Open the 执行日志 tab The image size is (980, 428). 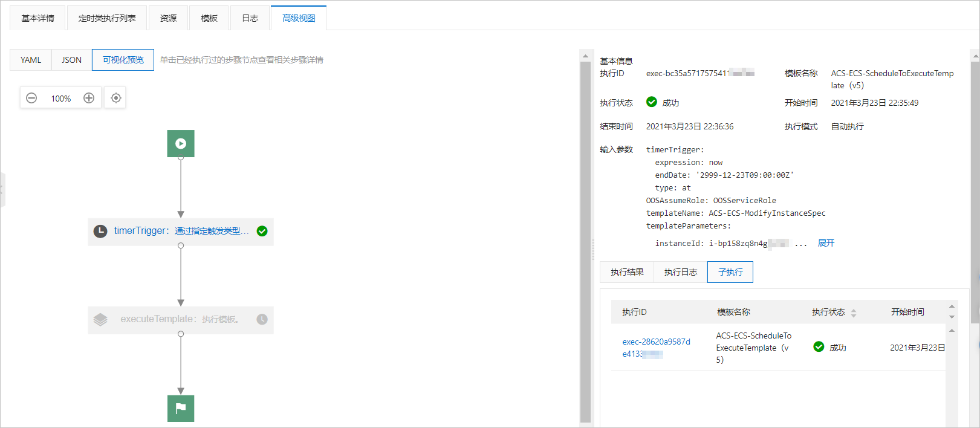[x=681, y=272]
